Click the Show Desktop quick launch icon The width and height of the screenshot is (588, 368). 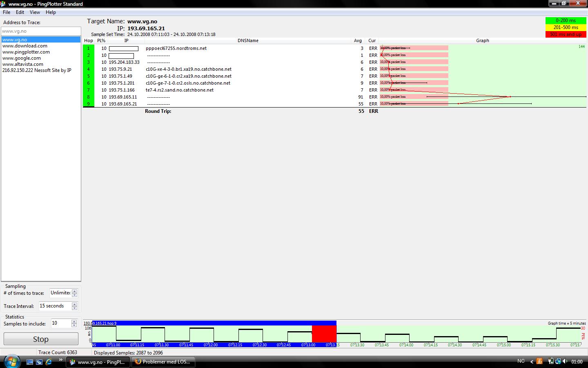(x=30, y=362)
